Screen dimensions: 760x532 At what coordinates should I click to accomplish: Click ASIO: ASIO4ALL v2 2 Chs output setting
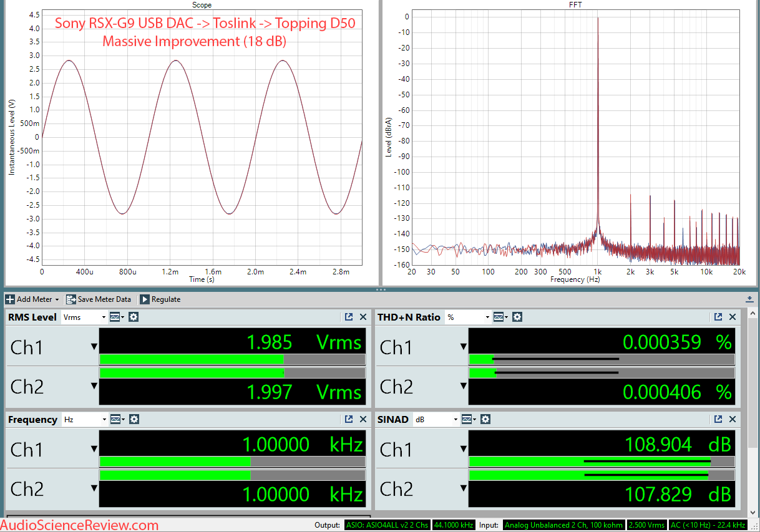coord(387,525)
